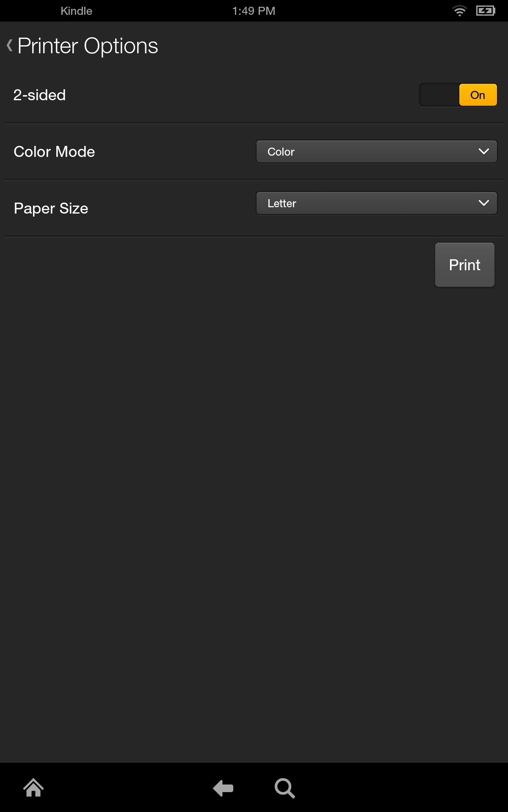Viewport: 508px width, 812px height.
Task: Tap the yellow On indicator
Action: 478,95
